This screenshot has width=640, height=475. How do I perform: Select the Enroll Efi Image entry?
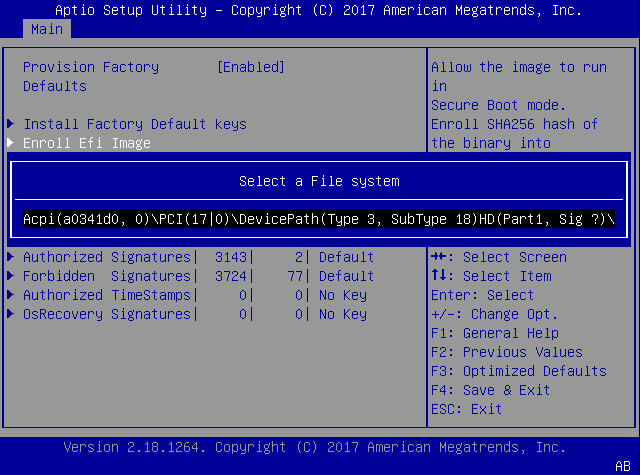[87, 143]
